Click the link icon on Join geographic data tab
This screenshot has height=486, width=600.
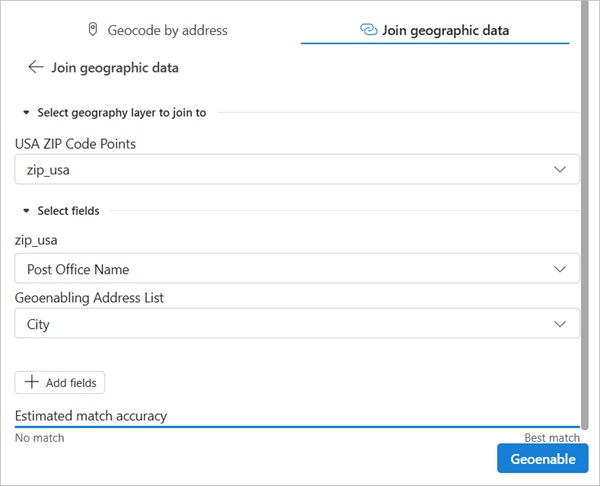coord(368,30)
